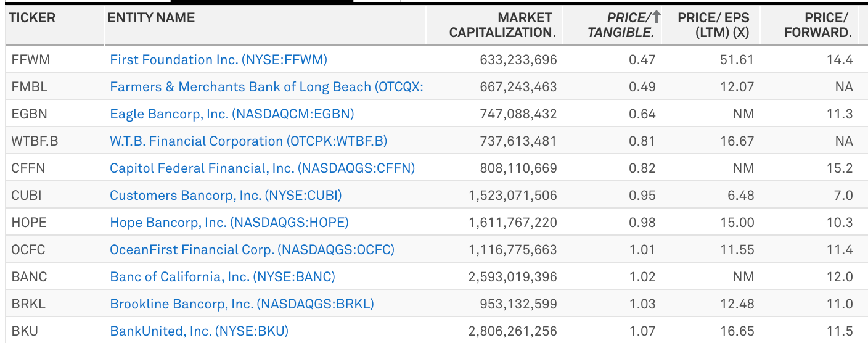Sort by the PRICE/ FORWARD column header
868x343 pixels.
pos(817,25)
